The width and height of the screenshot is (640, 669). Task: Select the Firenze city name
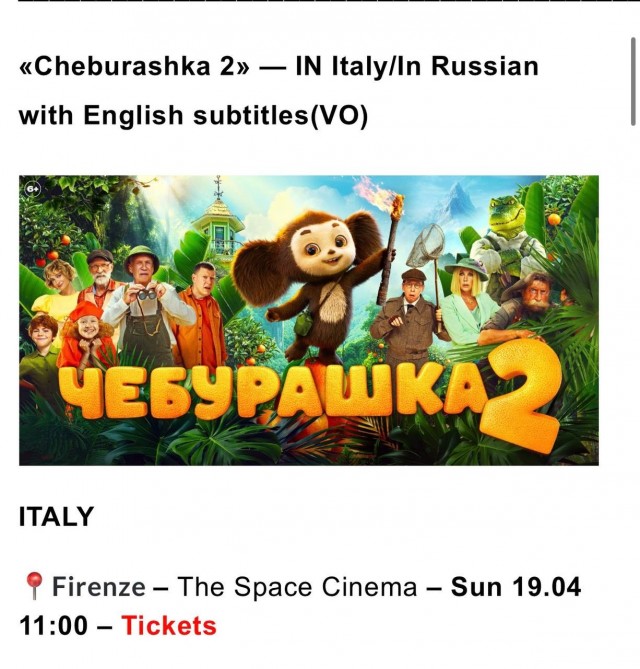pyautogui.click(x=98, y=587)
